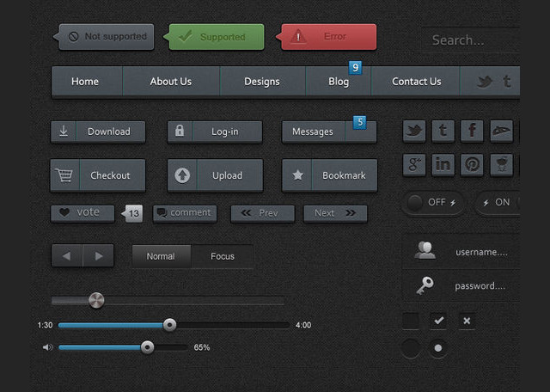This screenshot has height=392, width=550.
Task: Click the 1:30 elapsed time text
Action: coord(46,325)
